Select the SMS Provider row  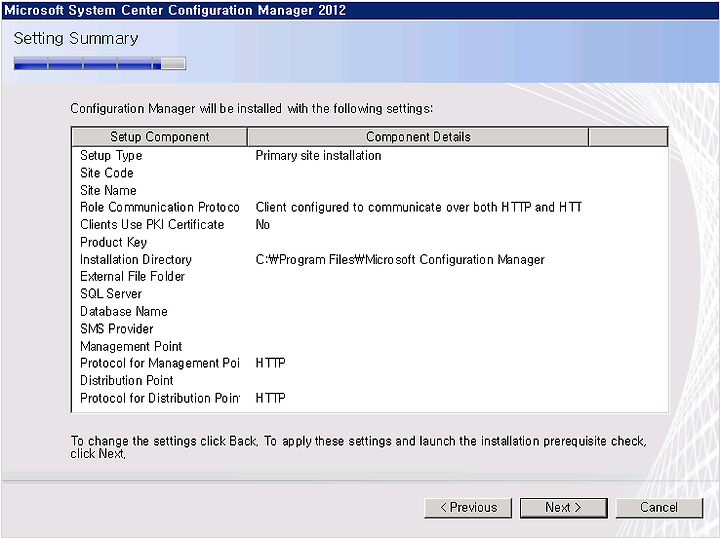(x=370, y=329)
